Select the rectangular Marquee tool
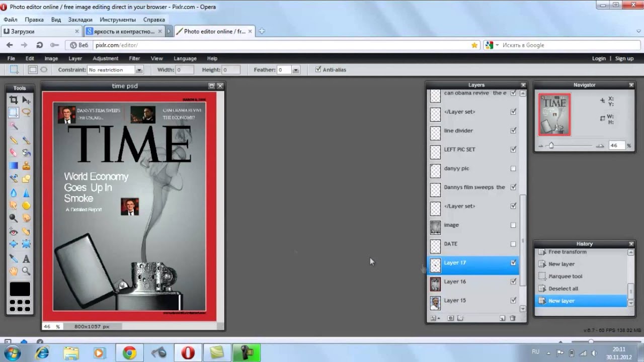 (x=14, y=113)
